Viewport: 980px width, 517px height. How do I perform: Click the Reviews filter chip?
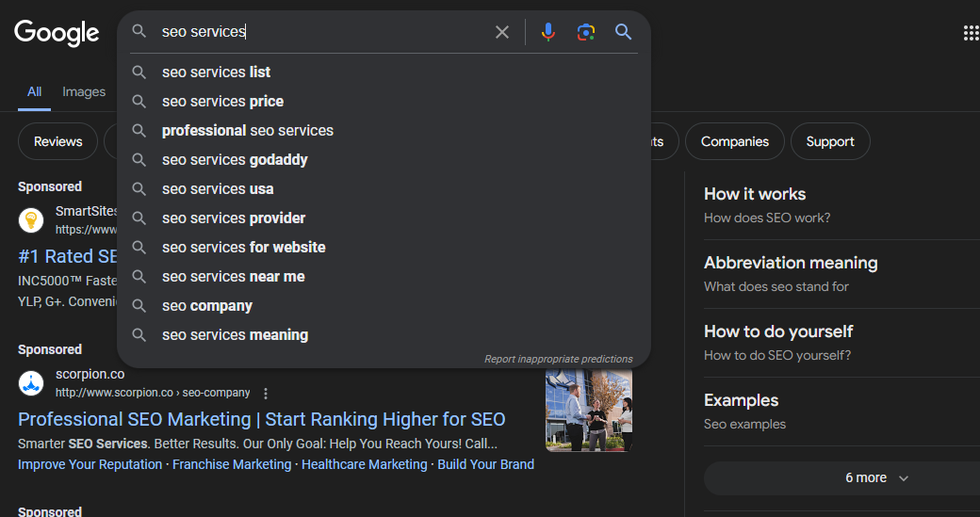click(58, 142)
